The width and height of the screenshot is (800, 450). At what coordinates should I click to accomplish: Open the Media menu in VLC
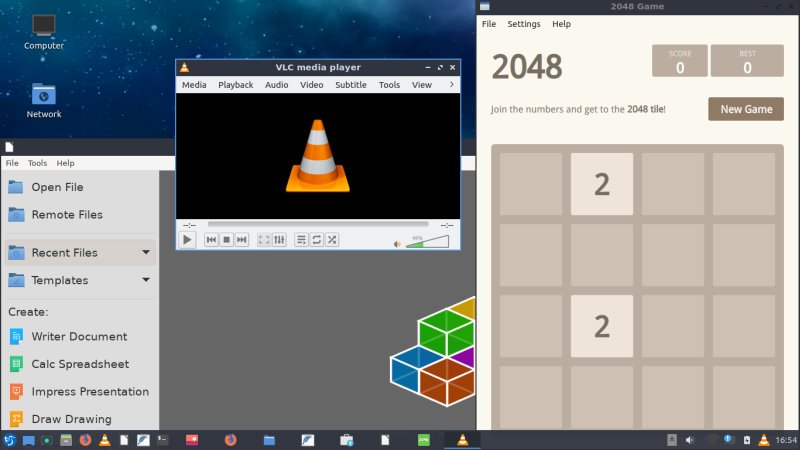coord(194,85)
